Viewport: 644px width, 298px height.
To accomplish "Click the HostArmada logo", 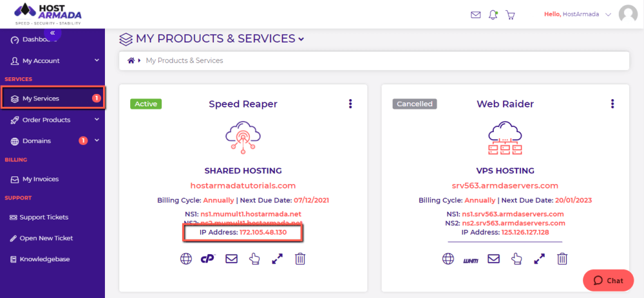I will [48, 14].
